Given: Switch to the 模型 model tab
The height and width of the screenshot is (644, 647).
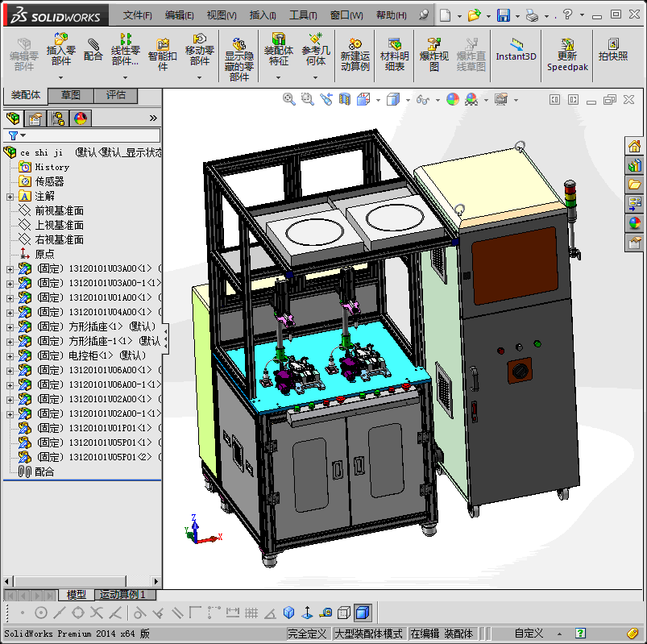Looking at the screenshot, I should 77,595.
